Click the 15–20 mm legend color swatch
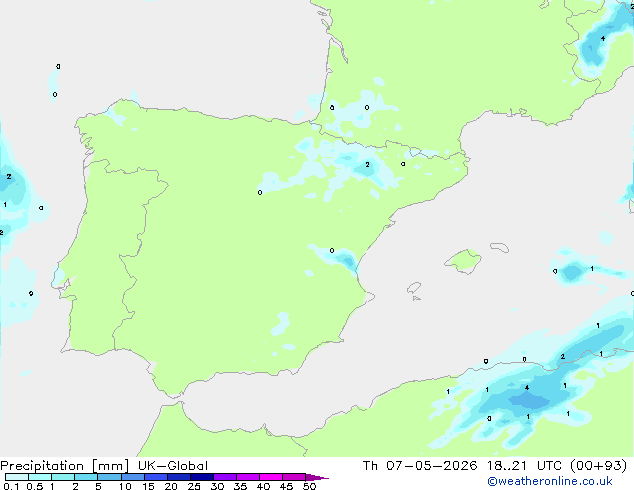Viewport: 634px width, 490px height. pyautogui.click(x=156, y=477)
